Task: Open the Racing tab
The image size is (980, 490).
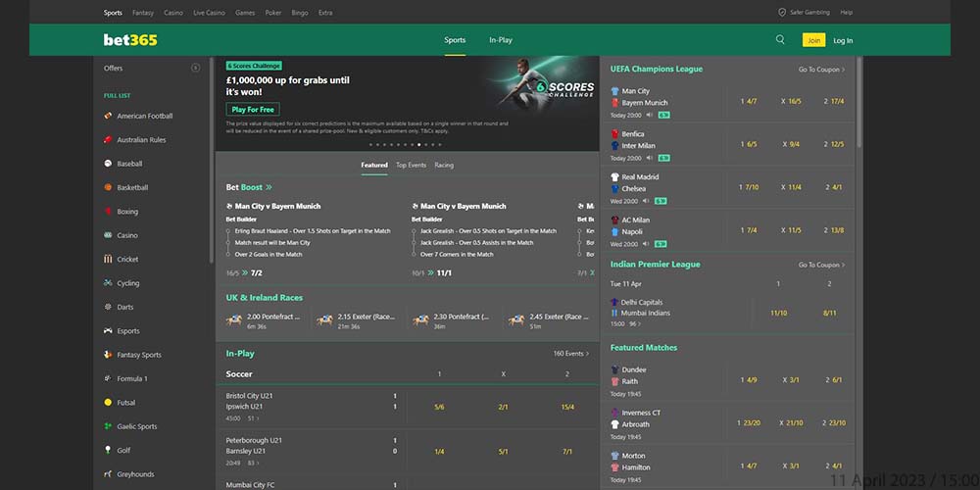Action: click(x=444, y=166)
